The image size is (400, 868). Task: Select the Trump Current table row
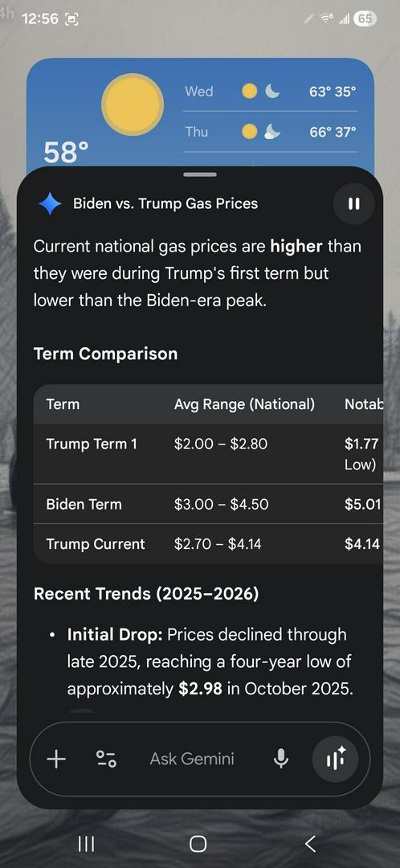pos(208,543)
